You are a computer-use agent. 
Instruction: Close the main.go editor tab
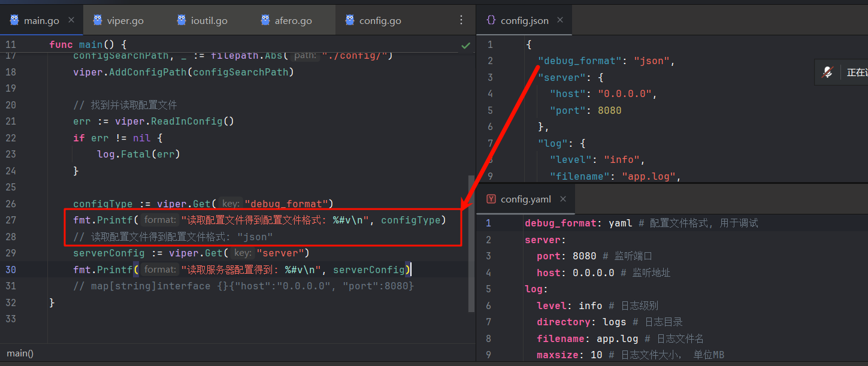71,20
